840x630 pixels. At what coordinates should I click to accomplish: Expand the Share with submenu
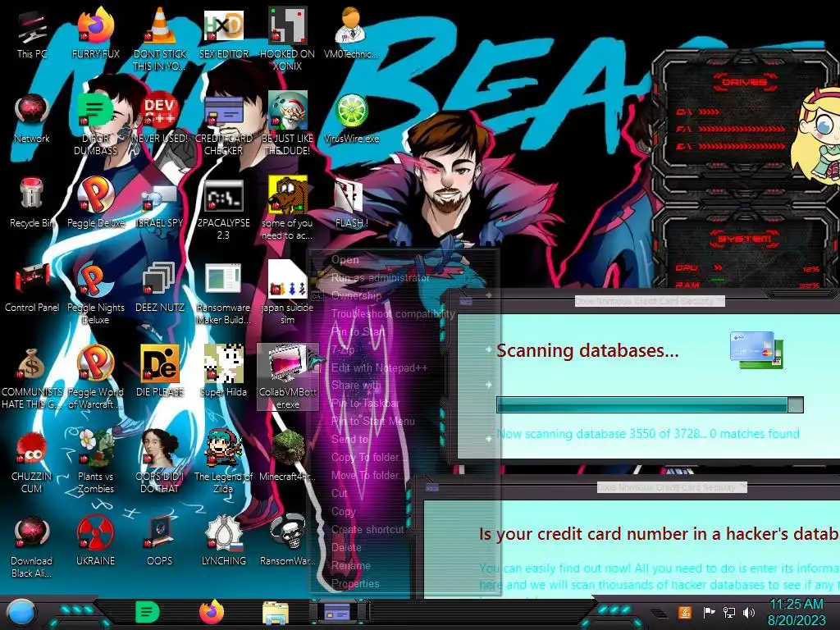pos(356,385)
